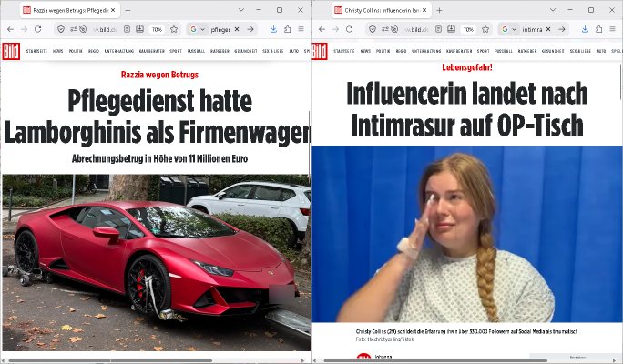
Task: Open POLITIK menu above the Lamborghini article
Action: pyautogui.click(x=76, y=51)
